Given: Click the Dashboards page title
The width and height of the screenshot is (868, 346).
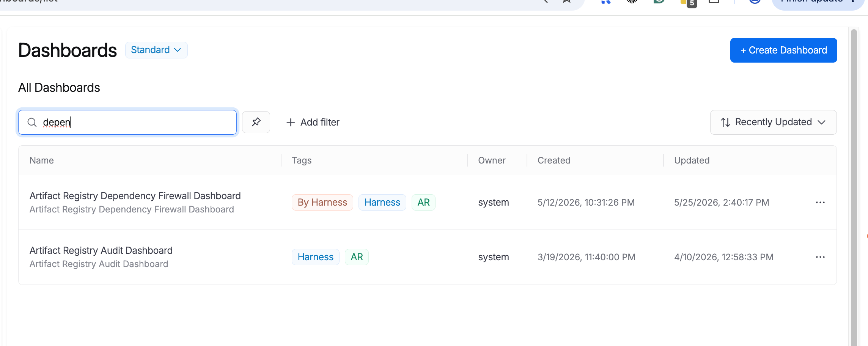Looking at the screenshot, I should [68, 50].
